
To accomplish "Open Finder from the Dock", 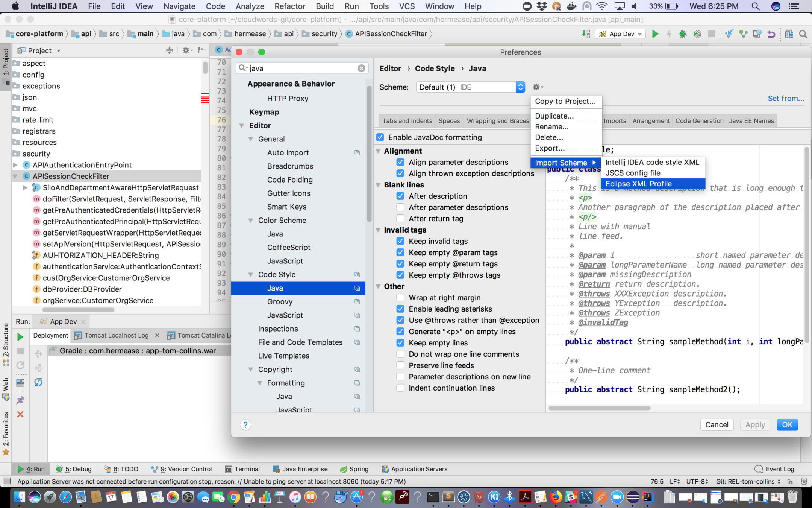I will coord(19,497).
